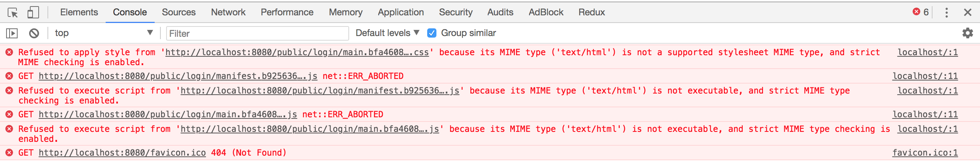
Task: Click the red error count badge
Action: click(x=921, y=12)
